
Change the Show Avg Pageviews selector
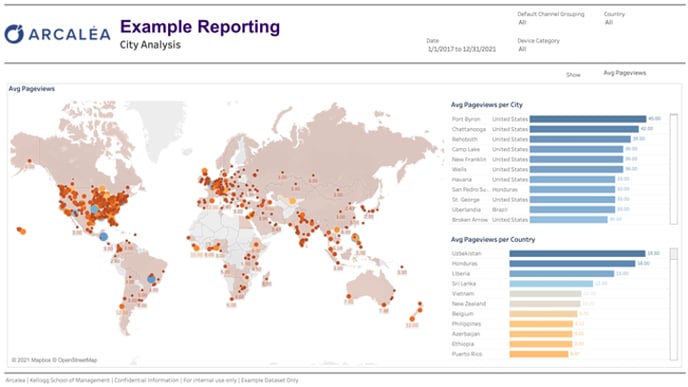(624, 73)
